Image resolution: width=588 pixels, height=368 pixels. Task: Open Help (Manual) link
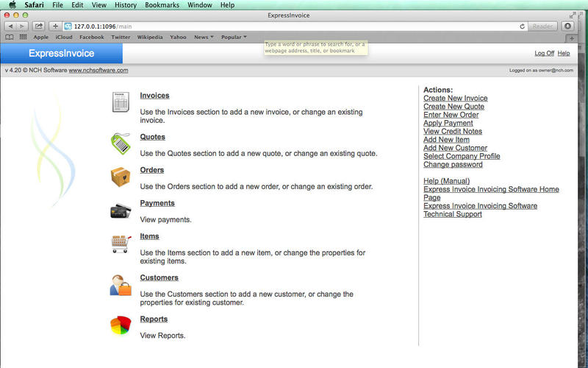pyautogui.click(x=447, y=181)
